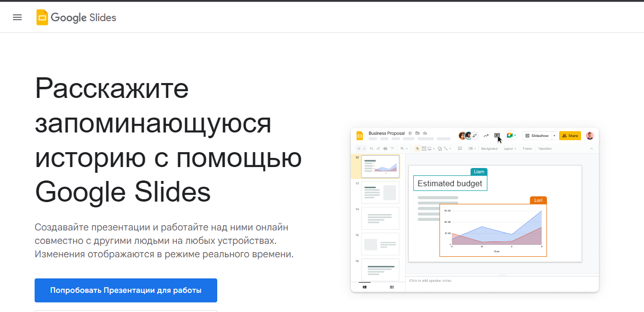Viewport: 644px width, 312px height.
Task: Click the move-to-folder icon beside Business Proposal
Action: pos(418,133)
